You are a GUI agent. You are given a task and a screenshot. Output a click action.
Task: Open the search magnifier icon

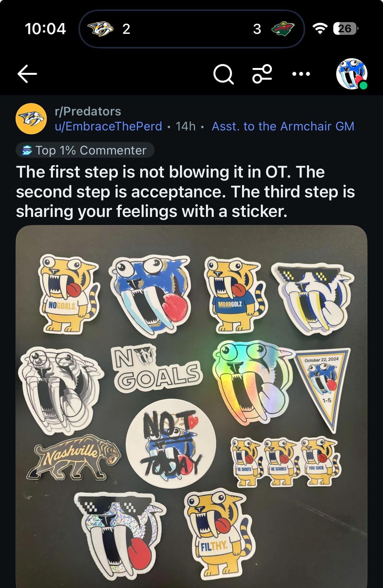(223, 74)
